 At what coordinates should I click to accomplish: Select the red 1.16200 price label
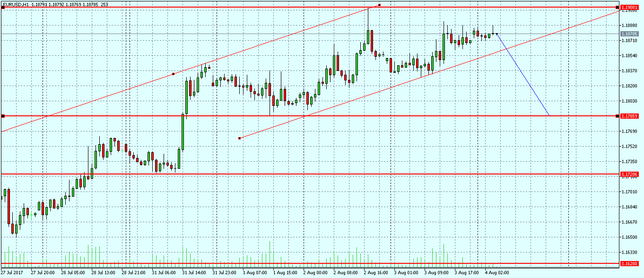tap(629, 263)
